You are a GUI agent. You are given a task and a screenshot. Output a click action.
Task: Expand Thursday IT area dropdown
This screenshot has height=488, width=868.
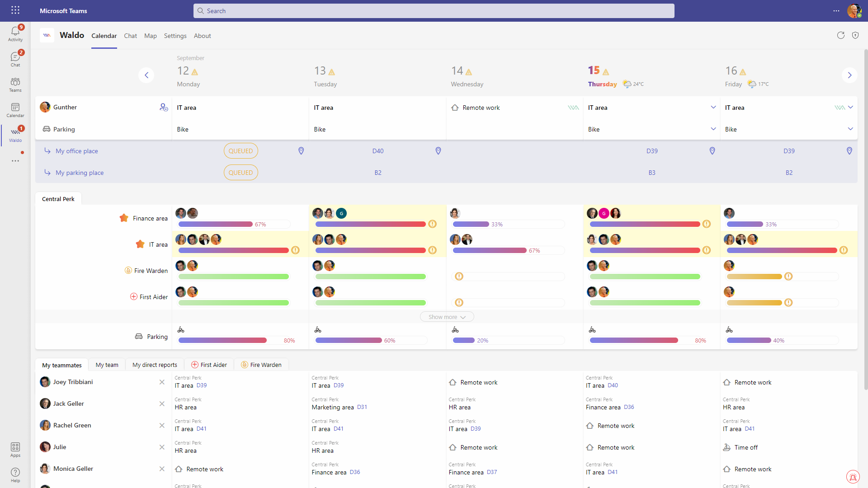[x=713, y=108]
